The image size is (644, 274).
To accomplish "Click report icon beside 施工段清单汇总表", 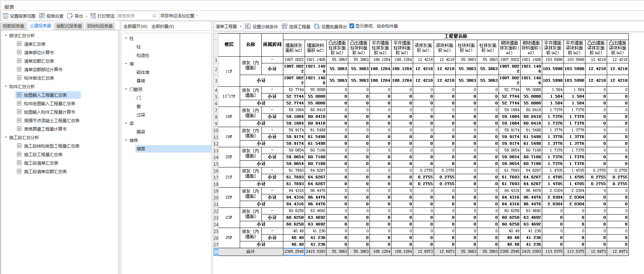I will pos(19,163).
